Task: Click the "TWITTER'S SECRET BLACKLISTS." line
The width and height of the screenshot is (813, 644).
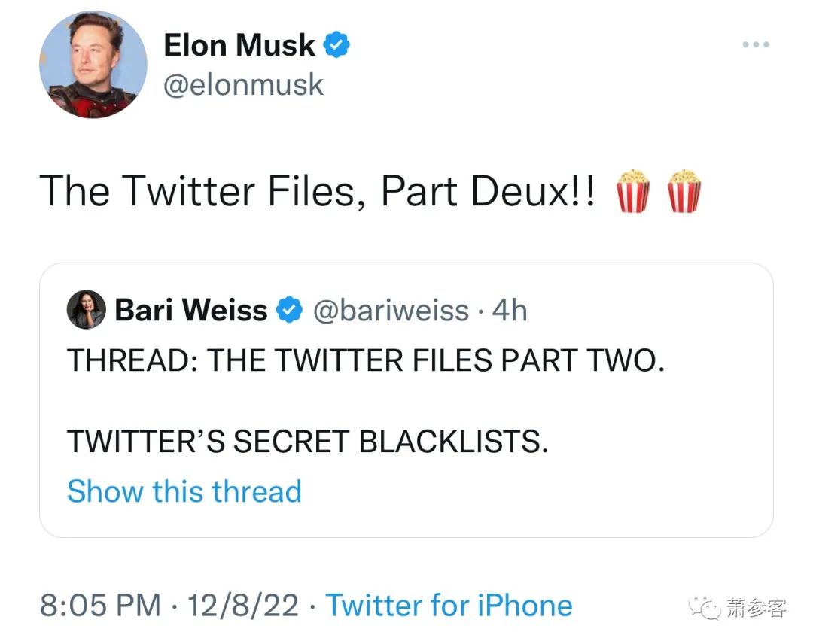Action: (307, 441)
